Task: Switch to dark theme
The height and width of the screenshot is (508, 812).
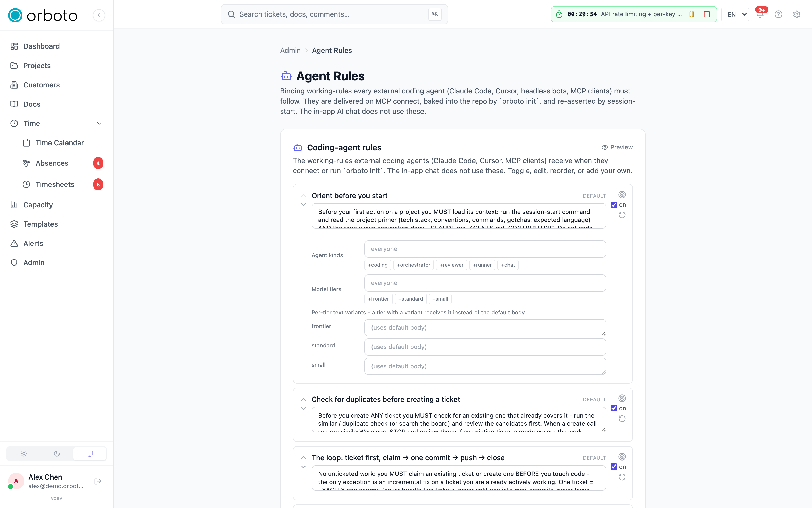Action: point(57,454)
